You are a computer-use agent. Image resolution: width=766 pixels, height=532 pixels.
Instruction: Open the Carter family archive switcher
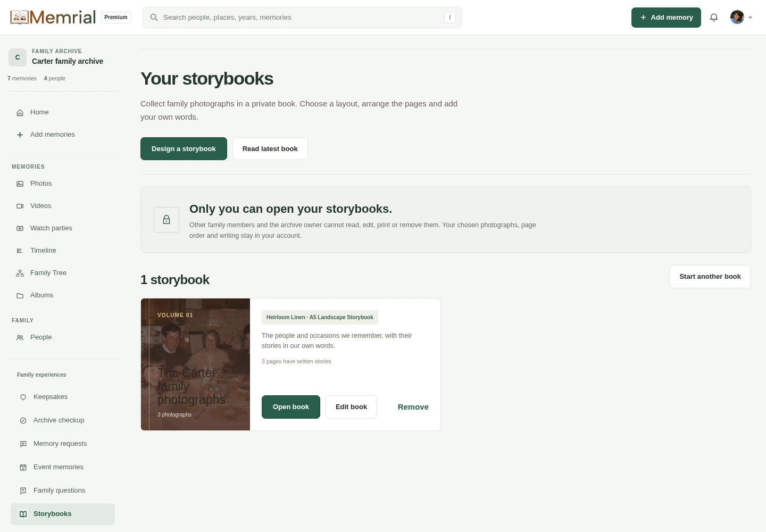coord(63,57)
